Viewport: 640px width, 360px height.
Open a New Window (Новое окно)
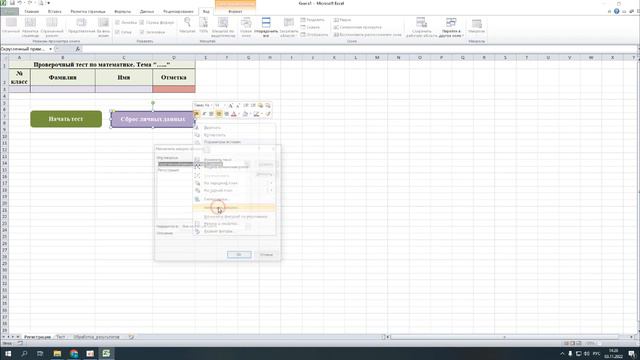pyautogui.click(x=246, y=27)
